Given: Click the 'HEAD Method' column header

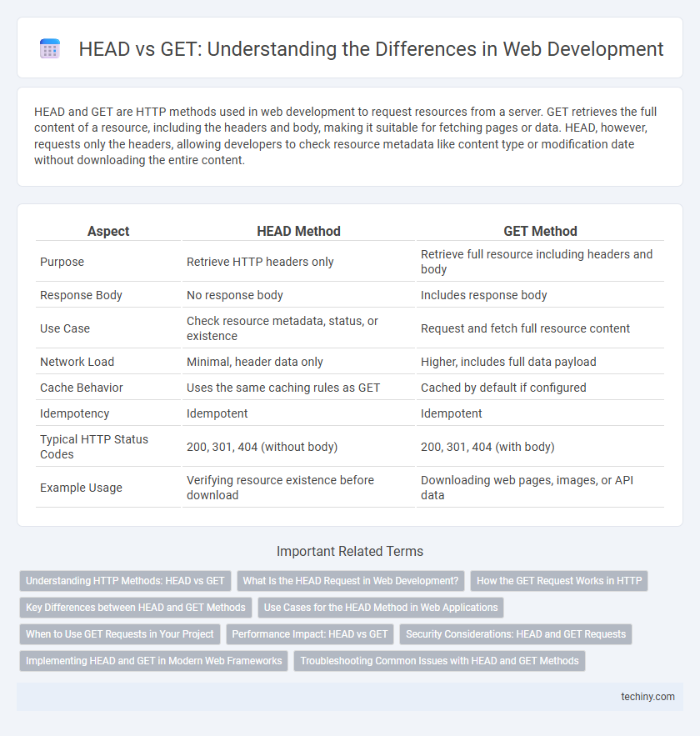Looking at the screenshot, I should [x=299, y=231].
